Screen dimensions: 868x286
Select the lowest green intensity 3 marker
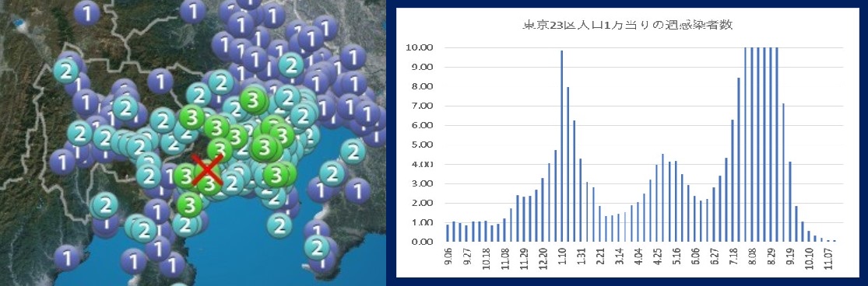pos(191,205)
